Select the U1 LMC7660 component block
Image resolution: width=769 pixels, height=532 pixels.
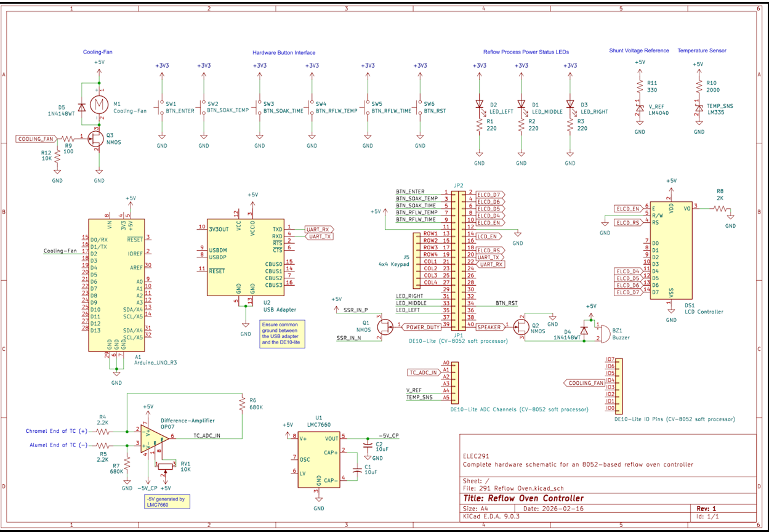[319, 459]
